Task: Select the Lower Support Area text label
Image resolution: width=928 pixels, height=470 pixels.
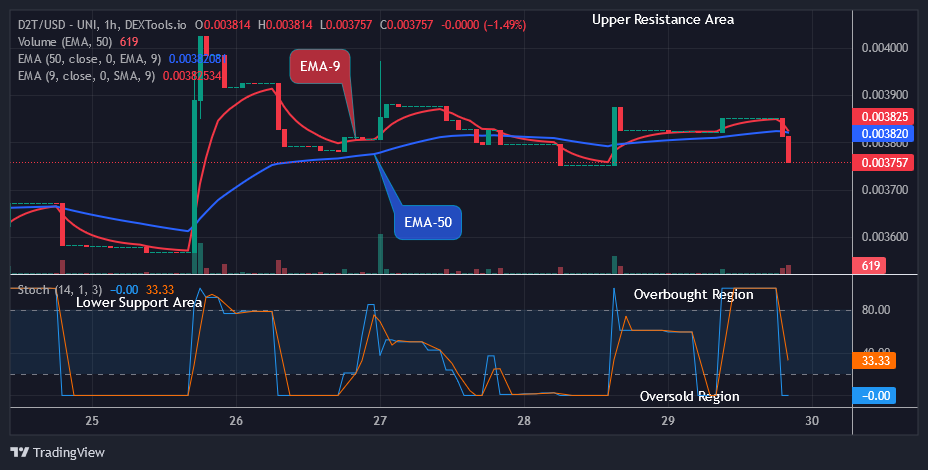Action: [x=139, y=302]
